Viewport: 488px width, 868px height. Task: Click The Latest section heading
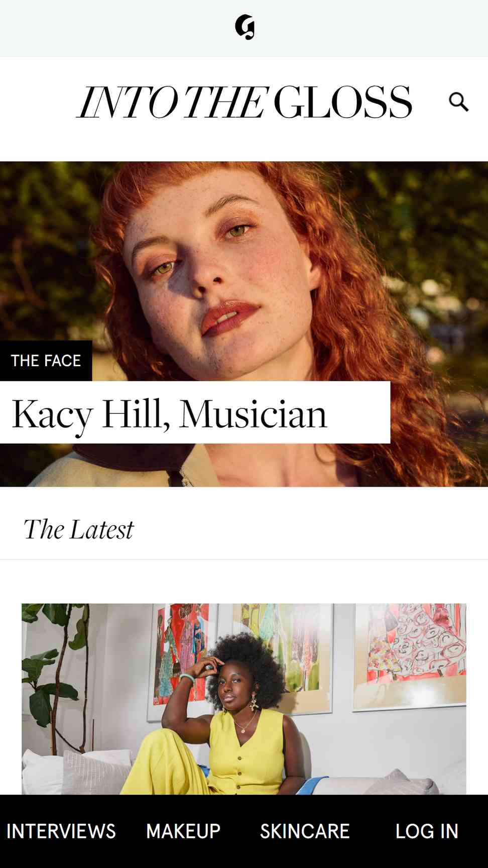click(x=78, y=529)
